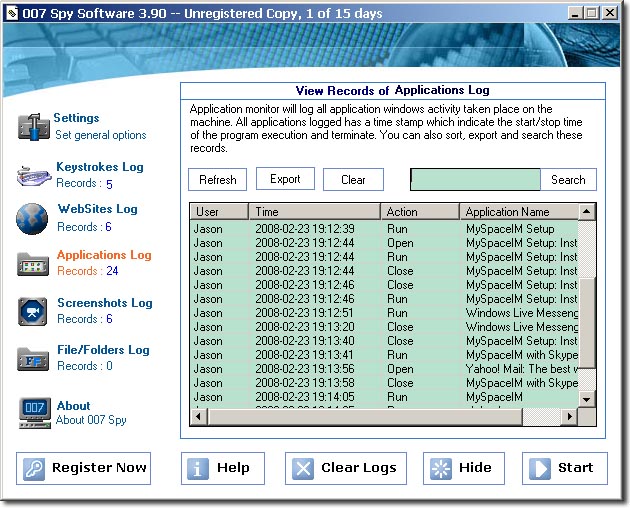The image size is (630, 508).
Task: Open Help from bottom bar
Action: pos(223,468)
